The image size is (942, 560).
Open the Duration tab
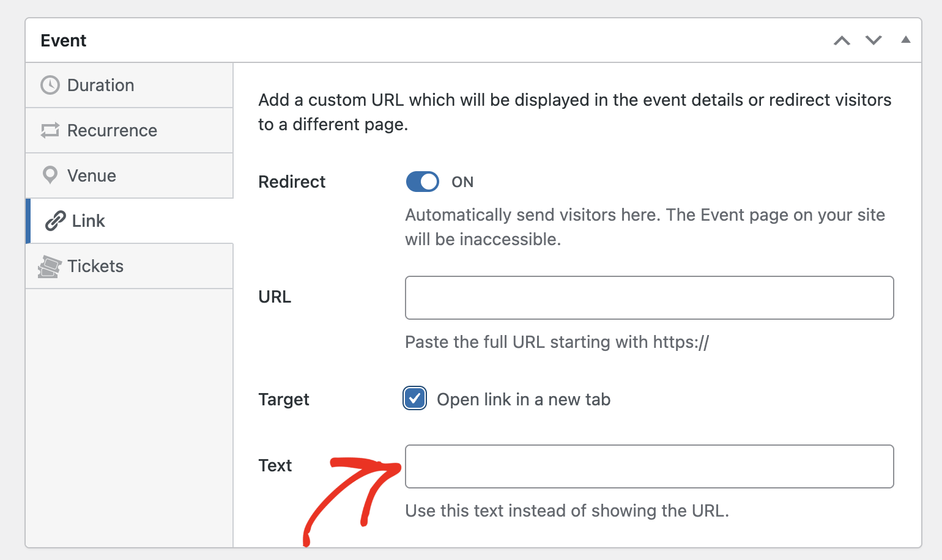pos(129,85)
